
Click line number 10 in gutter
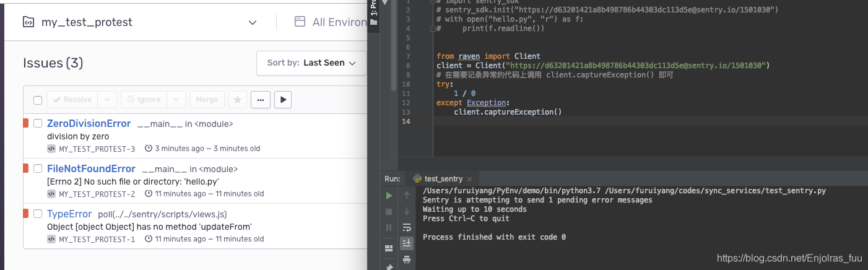click(406, 84)
